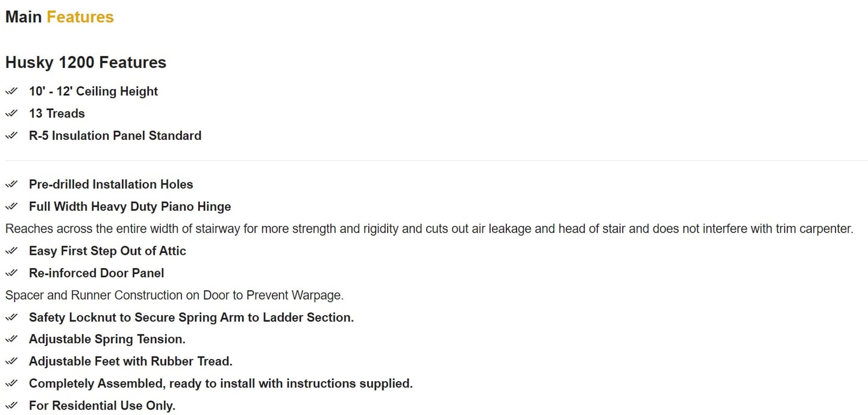Click the checkmark beside the Safety Locknut feature
Viewport: 868px width, 415px height.
coord(11,318)
